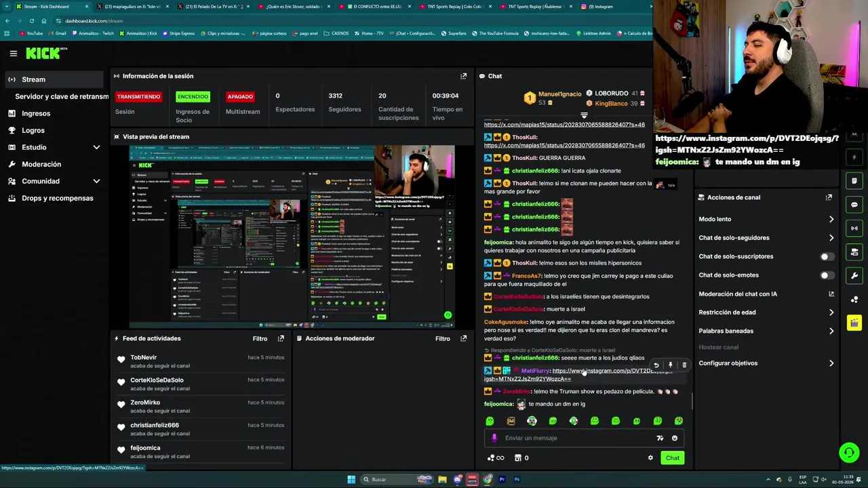Click the TRANSMITIENDO session badge

coord(138,96)
